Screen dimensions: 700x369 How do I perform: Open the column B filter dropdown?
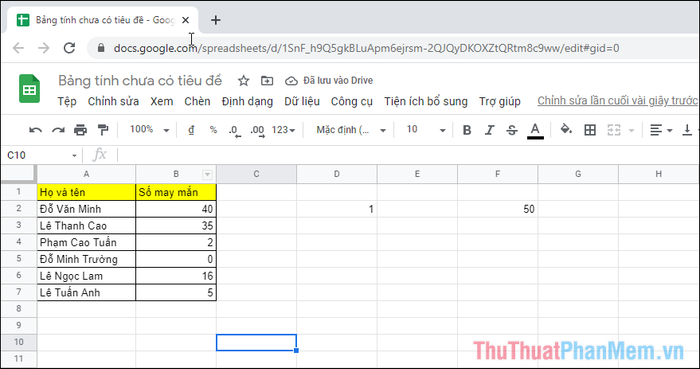click(207, 174)
